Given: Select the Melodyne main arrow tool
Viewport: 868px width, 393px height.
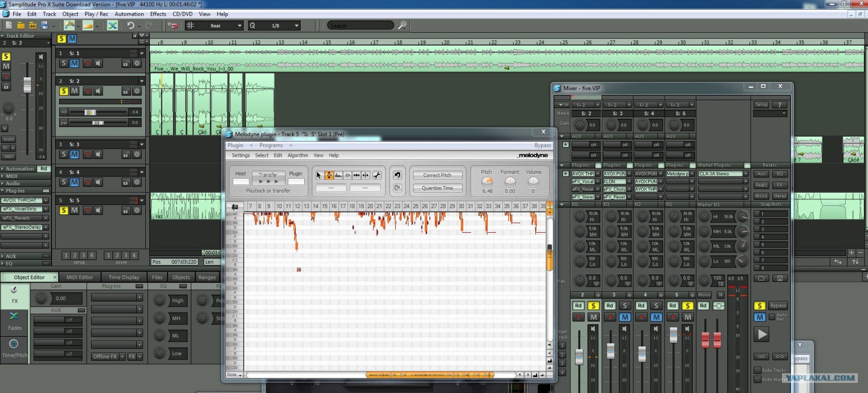Looking at the screenshot, I should (319, 176).
